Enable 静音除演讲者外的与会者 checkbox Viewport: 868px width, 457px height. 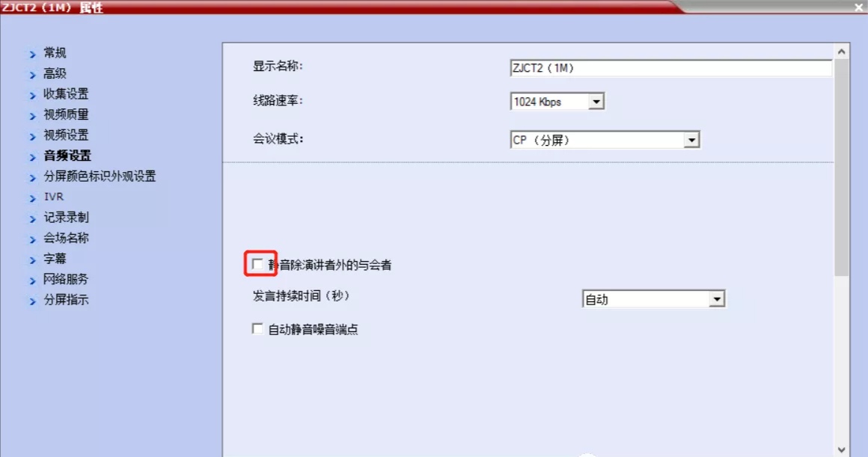coord(257,264)
